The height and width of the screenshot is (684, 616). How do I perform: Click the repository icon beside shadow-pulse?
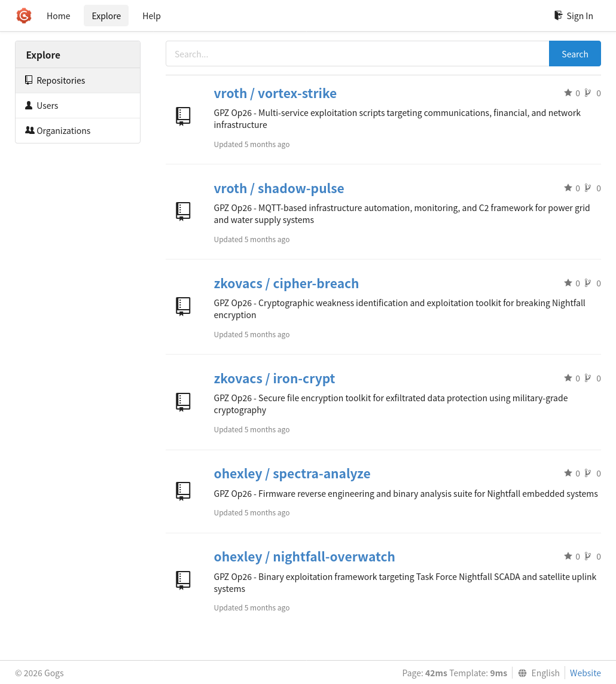pyautogui.click(x=183, y=212)
